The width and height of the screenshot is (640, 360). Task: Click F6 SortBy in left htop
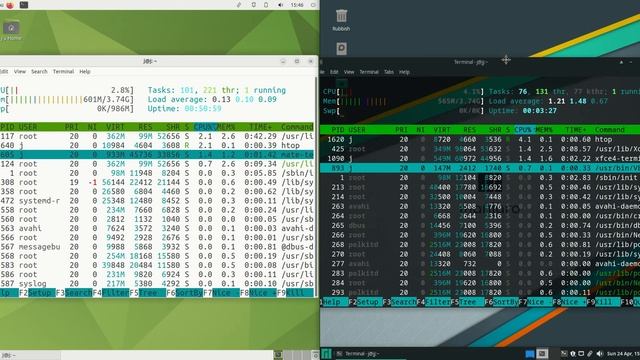[184, 293]
